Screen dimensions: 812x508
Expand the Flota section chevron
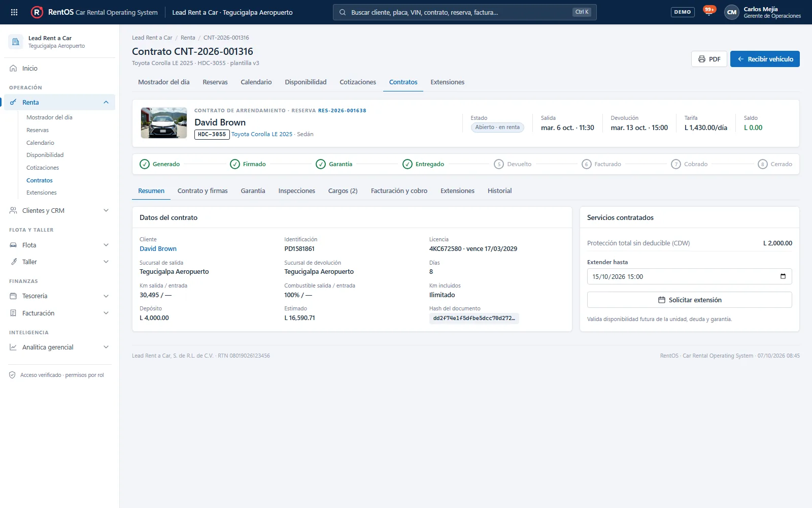pos(106,245)
